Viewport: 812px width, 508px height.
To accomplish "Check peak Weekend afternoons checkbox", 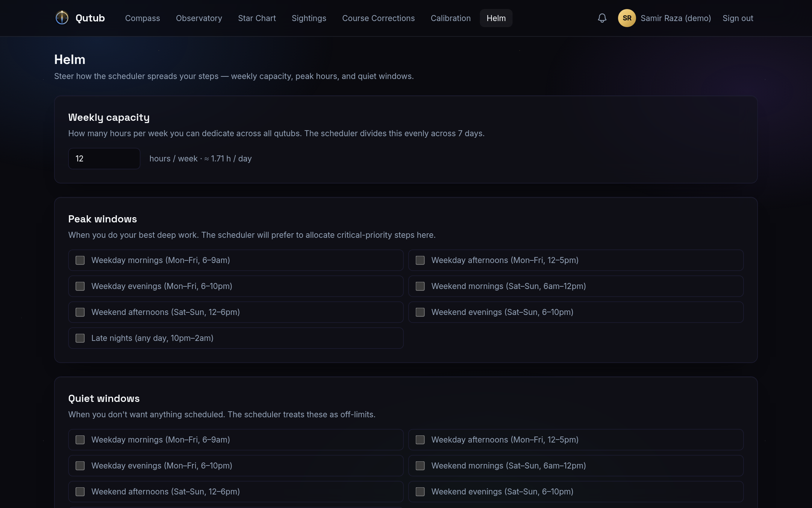I will [80, 312].
